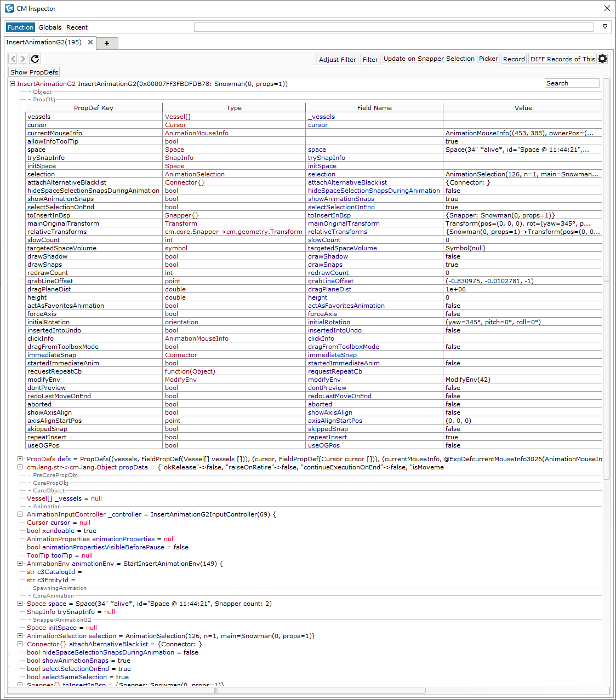
Task: Expand the AnimationEnv animationEnv node
Action: point(20,564)
